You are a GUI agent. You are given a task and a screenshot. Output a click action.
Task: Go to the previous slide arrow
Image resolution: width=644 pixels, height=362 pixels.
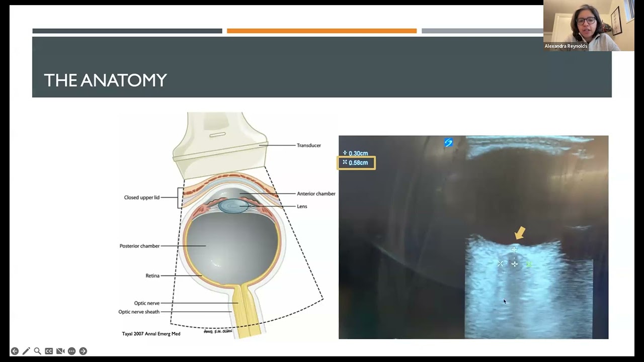[15, 351]
